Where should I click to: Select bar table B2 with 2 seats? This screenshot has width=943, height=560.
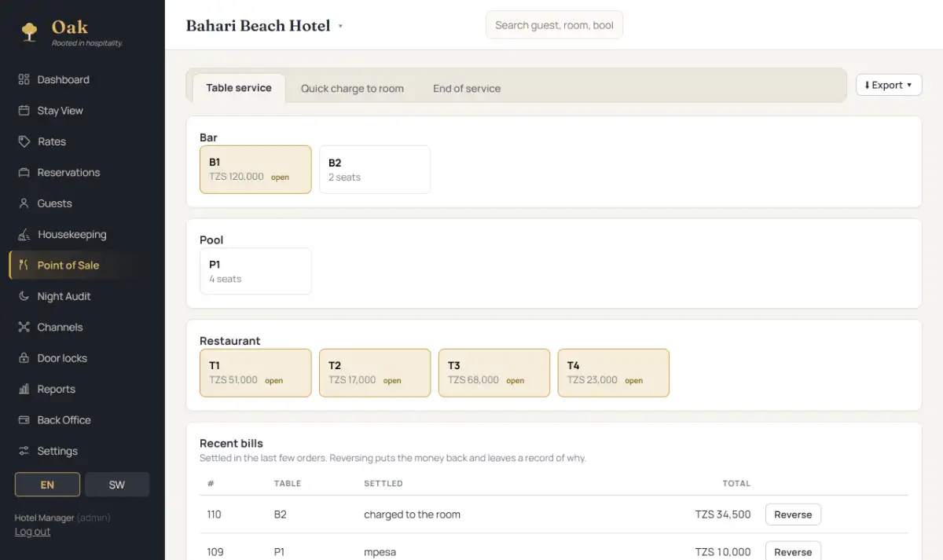tap(375, 169)
